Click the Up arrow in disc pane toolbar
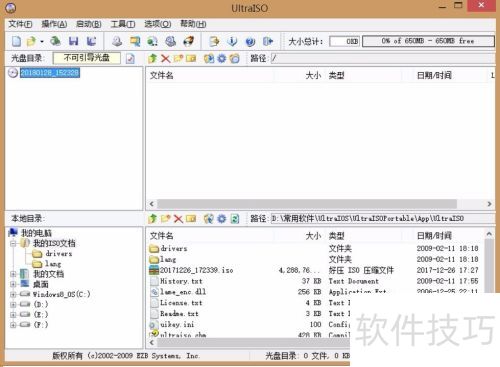Image resolution: width=500 pixels, height=367 pixels. (x=153, y=59)
